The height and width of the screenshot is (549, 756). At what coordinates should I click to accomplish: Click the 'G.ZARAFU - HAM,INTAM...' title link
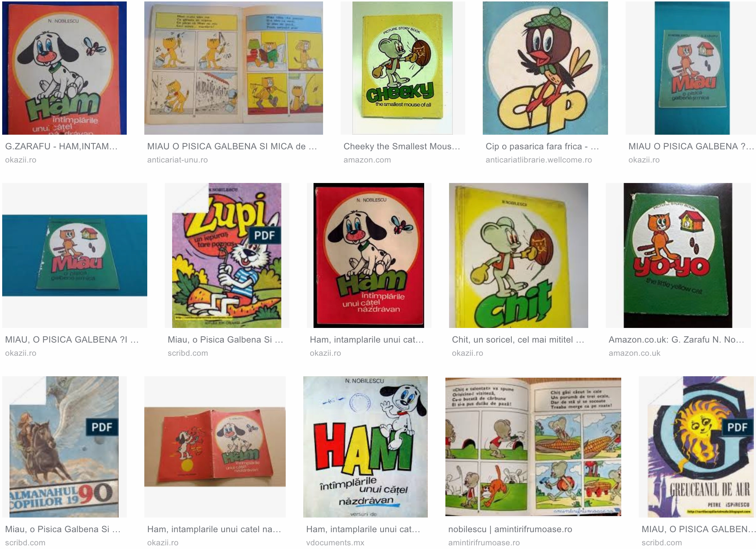[61, 146]
